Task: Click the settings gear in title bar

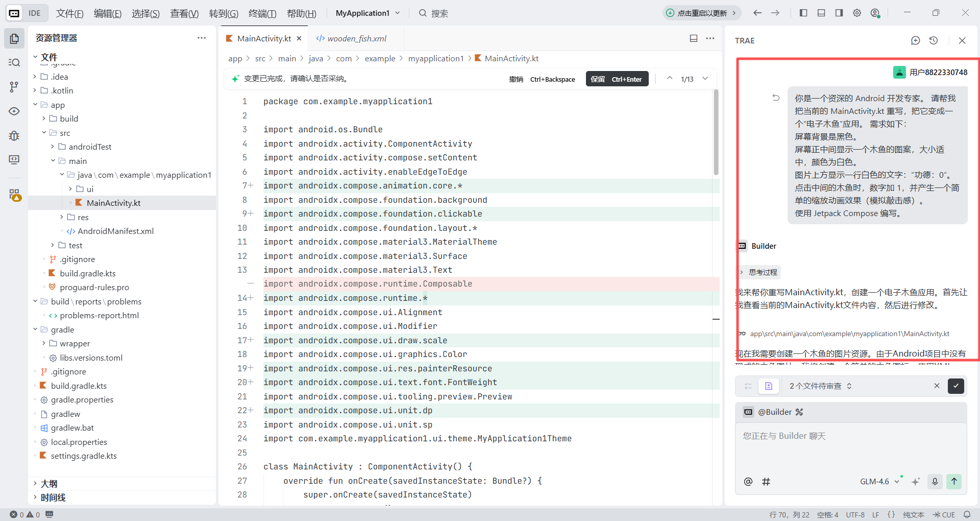Action: 857,13
